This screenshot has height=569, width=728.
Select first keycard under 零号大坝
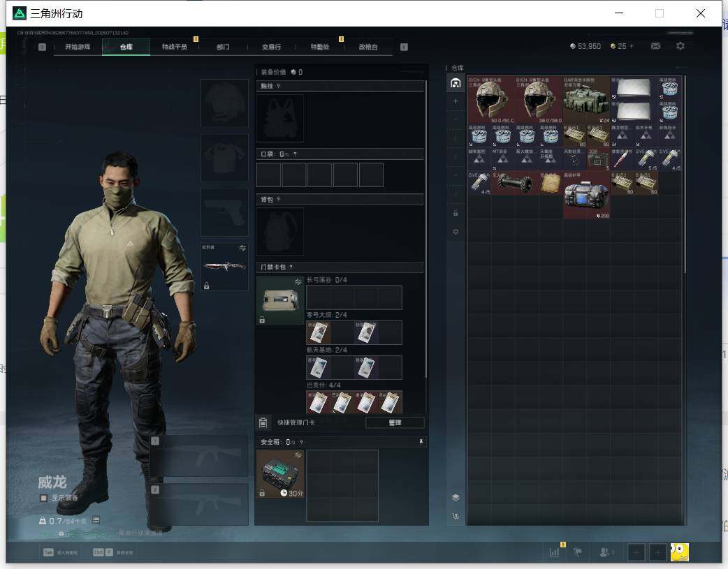coord(319,333)
